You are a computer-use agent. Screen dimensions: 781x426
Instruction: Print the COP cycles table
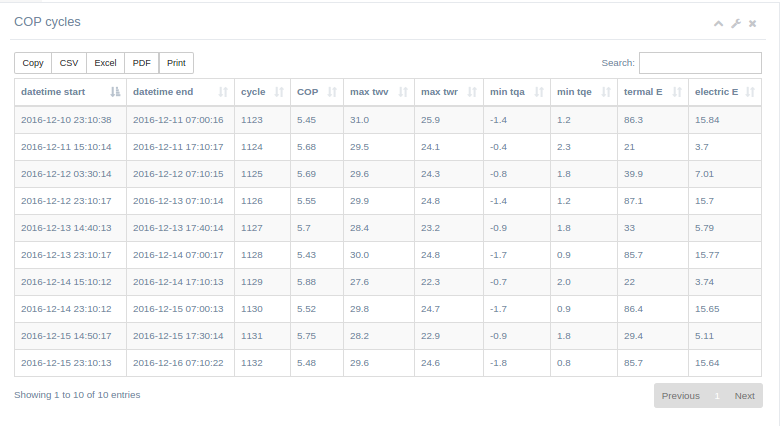pyautogui.click(x=176, y=63)
